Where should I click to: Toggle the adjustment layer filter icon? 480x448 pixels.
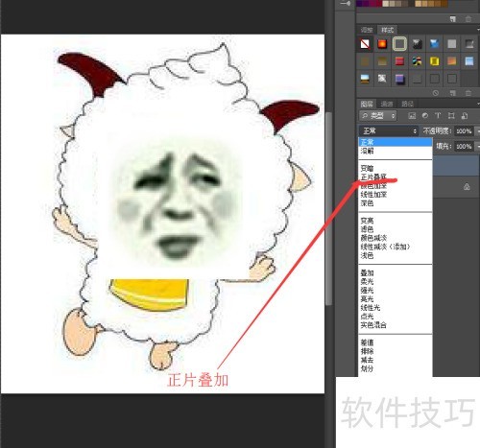click(x=425, y=116)
